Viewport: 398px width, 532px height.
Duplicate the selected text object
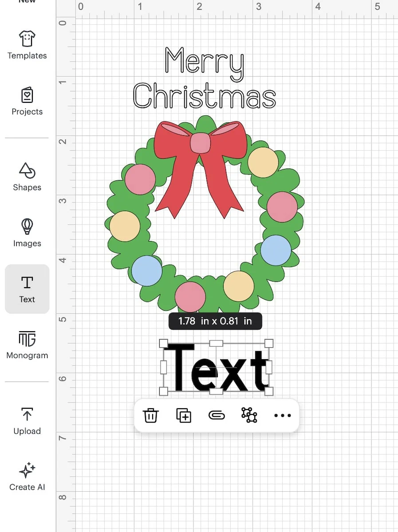(x=184, y=415)
